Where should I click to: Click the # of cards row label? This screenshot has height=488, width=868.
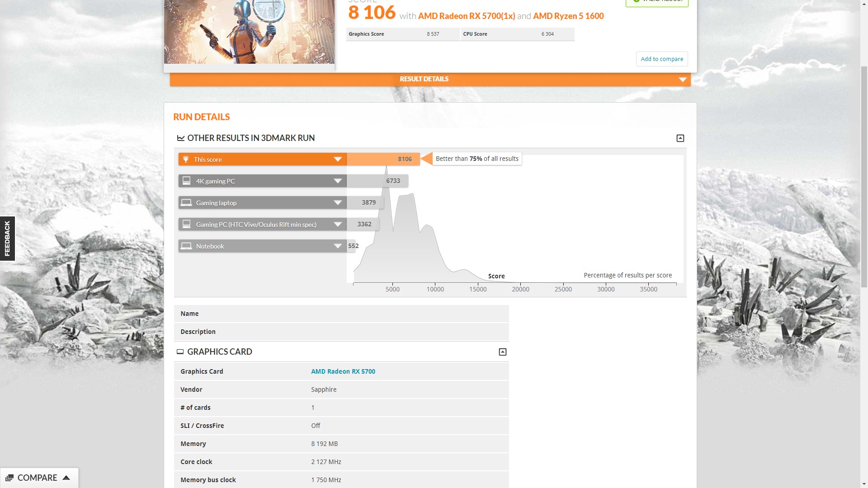pyautogui.click(x=195, y=408)
